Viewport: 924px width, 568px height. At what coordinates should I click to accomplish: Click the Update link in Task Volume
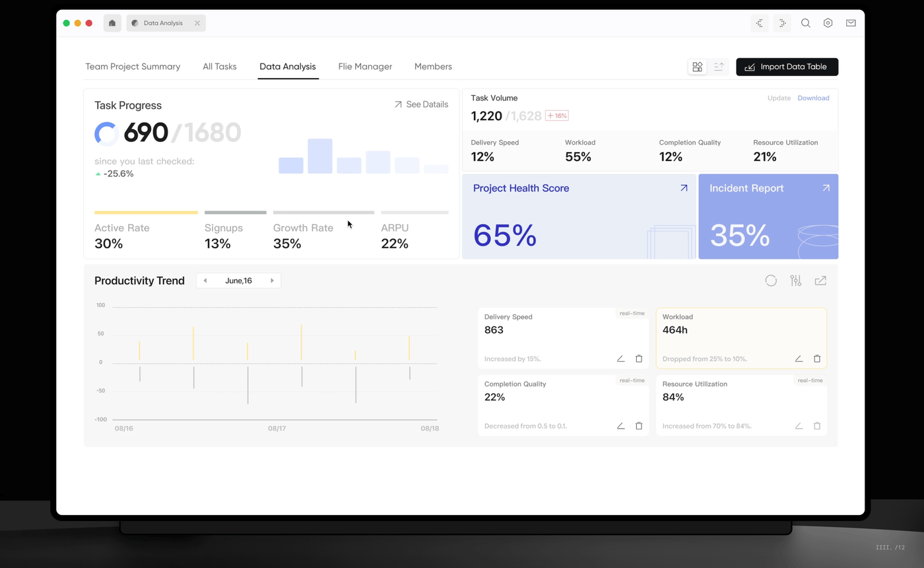(779, 98)
